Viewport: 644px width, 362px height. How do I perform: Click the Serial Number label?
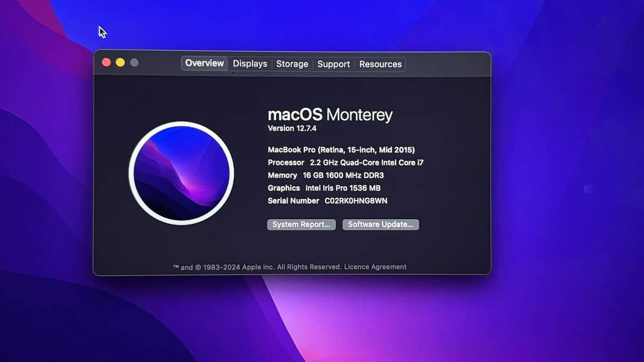293,201
